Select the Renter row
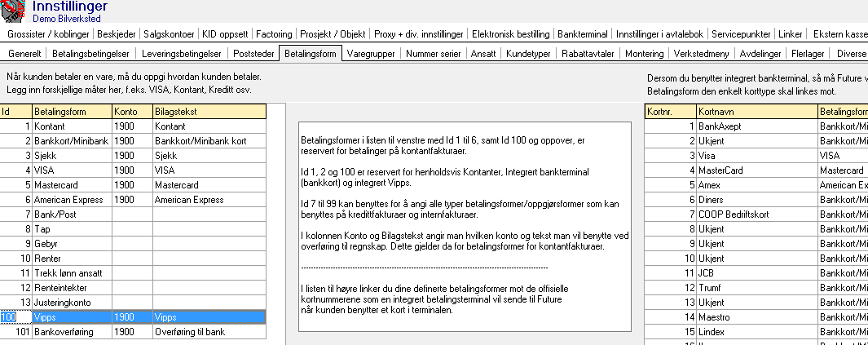Image resolution: width=868 pixels, height=345 pixels. (x=133, y=258)
